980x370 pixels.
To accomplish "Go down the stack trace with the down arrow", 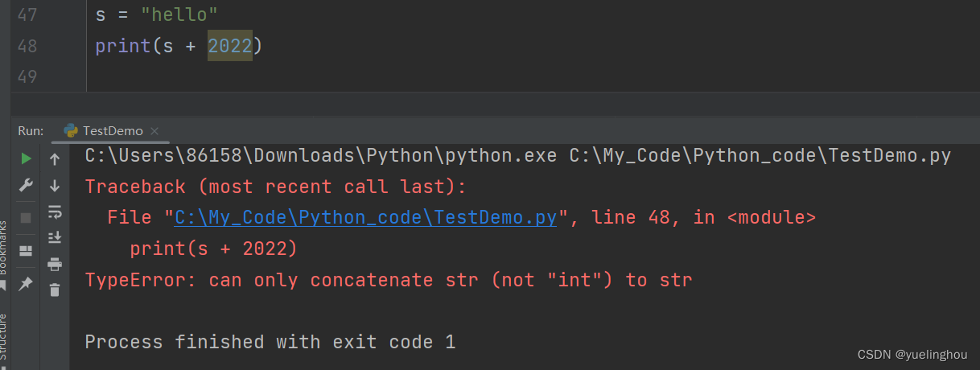I will [x=55, y=186].
